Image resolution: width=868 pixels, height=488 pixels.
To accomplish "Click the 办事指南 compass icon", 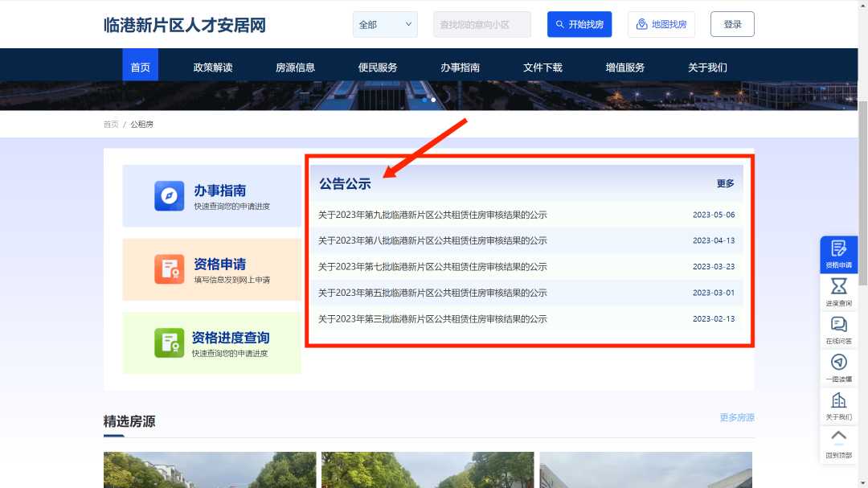I will (x=169, y=195).
